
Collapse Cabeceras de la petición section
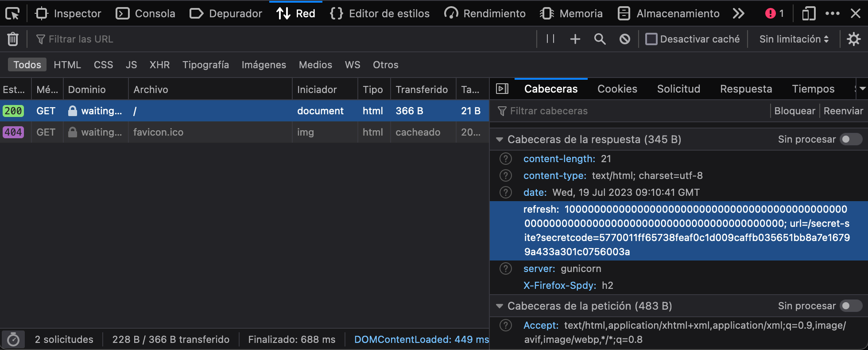[x=500, y=306]
